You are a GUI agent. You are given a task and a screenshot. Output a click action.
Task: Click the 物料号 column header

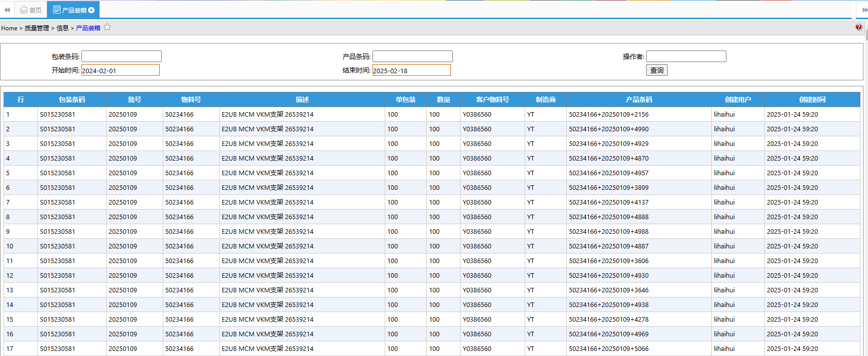pos(191,99)
